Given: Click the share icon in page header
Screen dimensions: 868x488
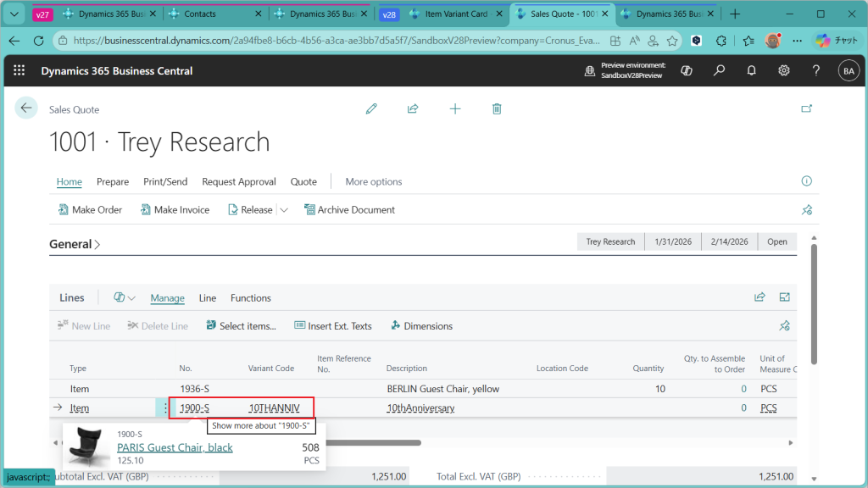Looking at the screenshot, I should [x=413, y=109].
